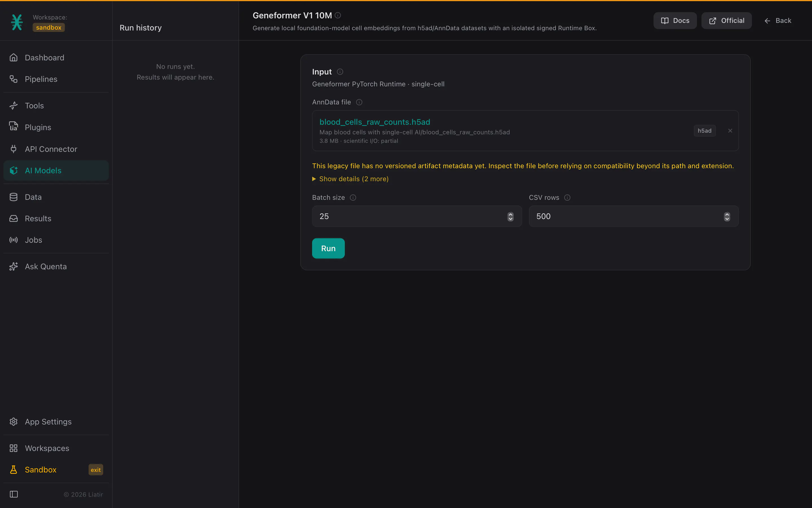Viewport: 812px width, 508px height.
Task: Show info icon beside Batch size
Action: [x=353, y=198]
